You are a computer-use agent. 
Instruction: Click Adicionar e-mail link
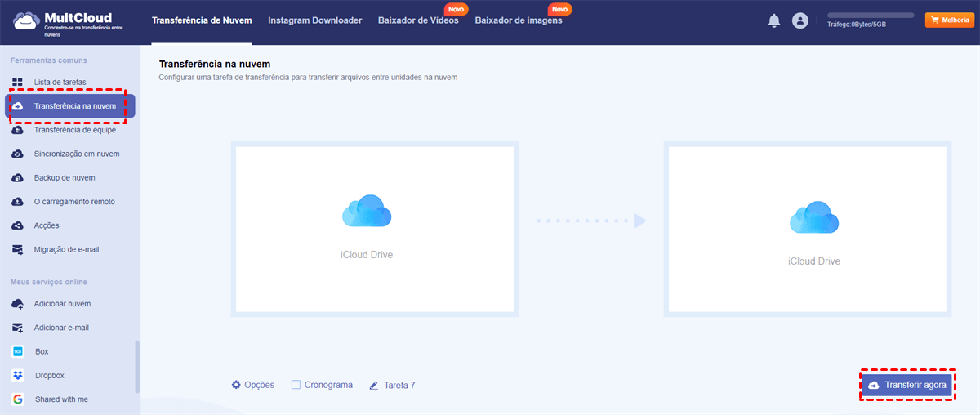(x=61, y=328)
